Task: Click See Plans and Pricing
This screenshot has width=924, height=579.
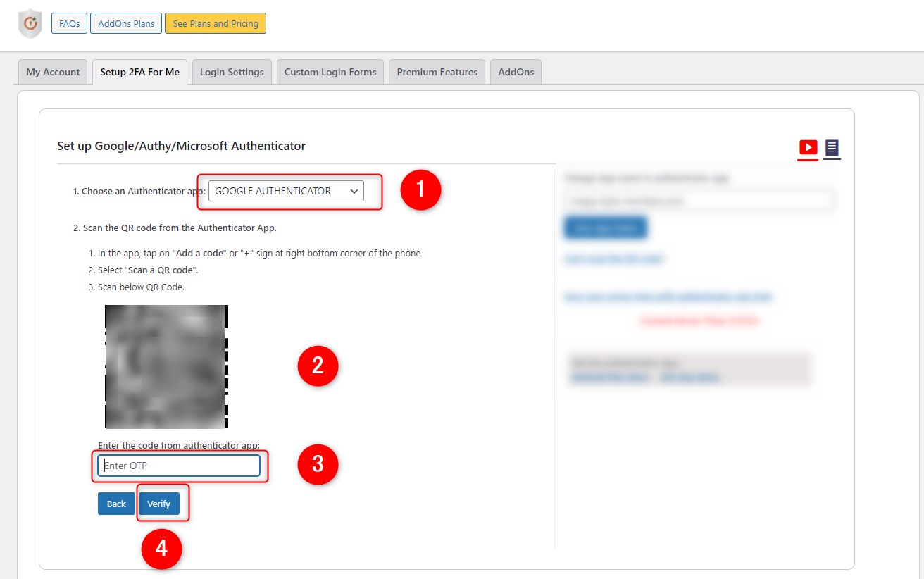Action: coord(216,23)
